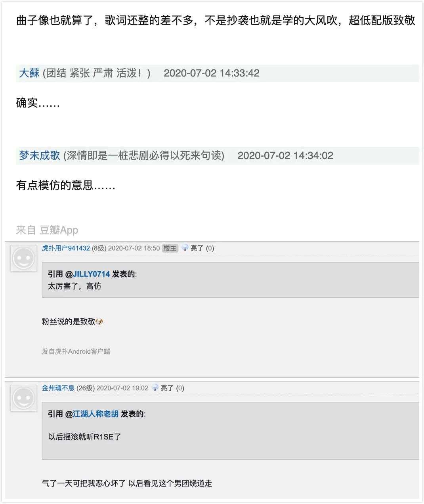Open poster profile 虎扑用户941432

66,248
